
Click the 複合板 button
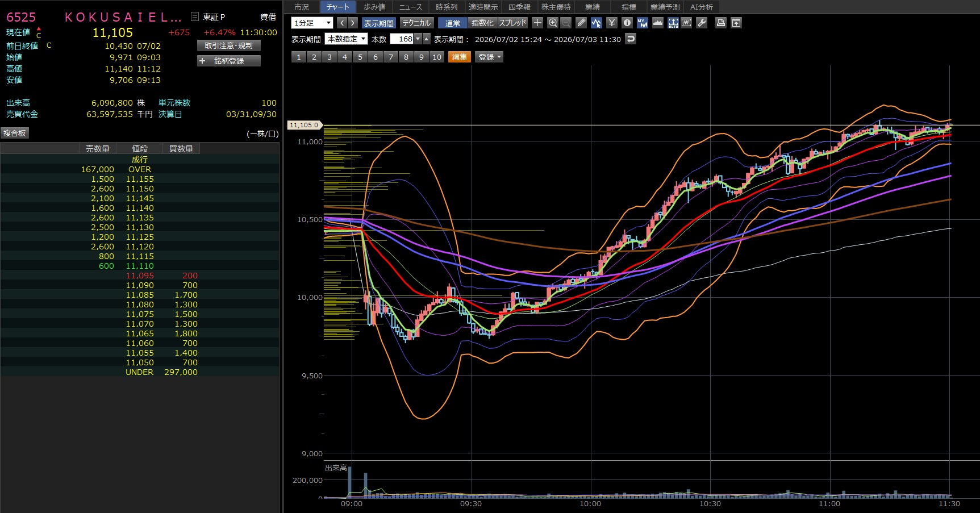pyautogui.click(x=15, y=133)
